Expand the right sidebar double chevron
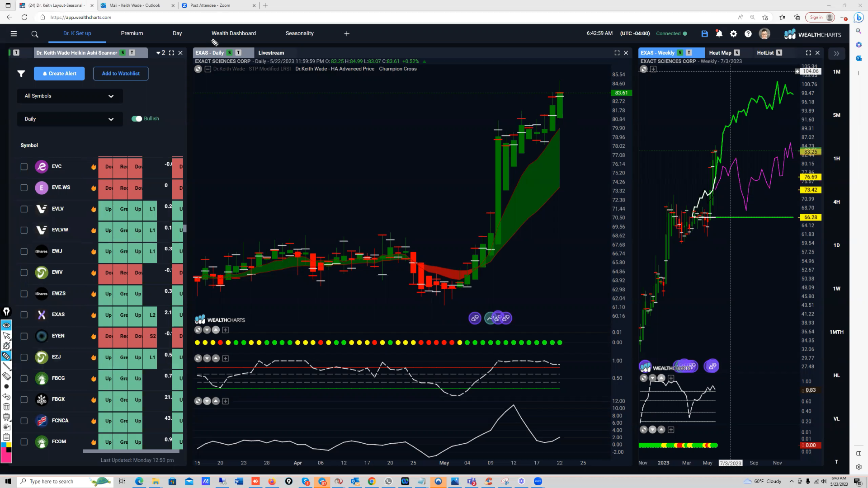Viewport: 868px width, 488px height. tap(836, 53)
